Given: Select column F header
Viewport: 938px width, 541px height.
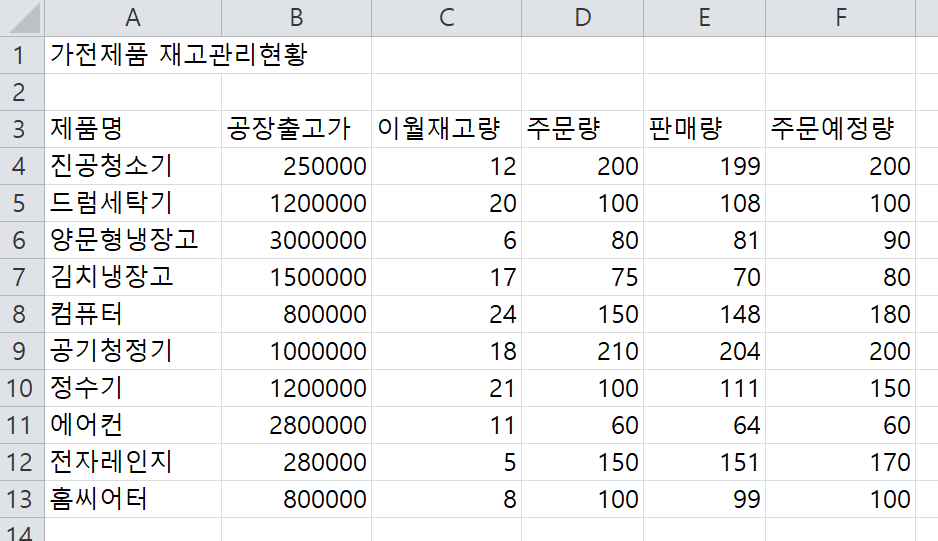Looking at the screenshot, I should click(840, 18).
